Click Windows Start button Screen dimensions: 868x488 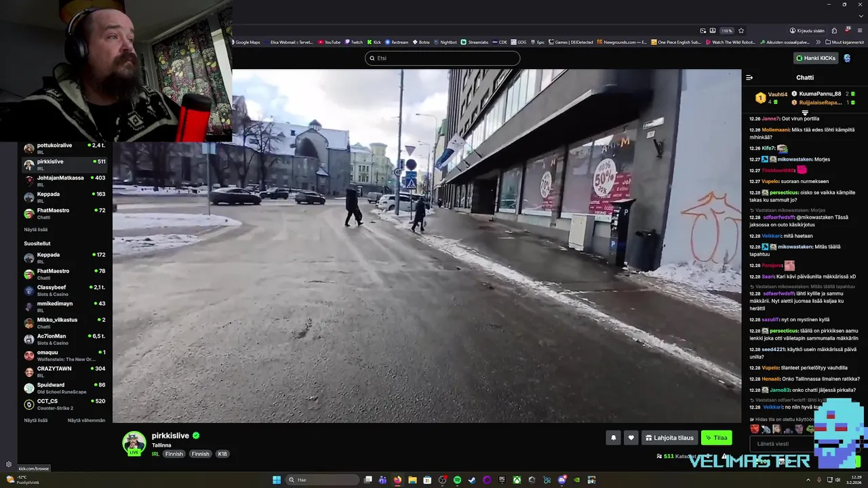pos(277,480)
